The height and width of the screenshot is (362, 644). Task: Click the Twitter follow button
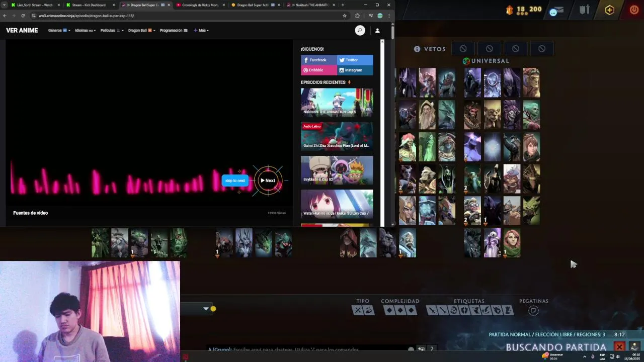pyautogui.click(x=355, y=60)
